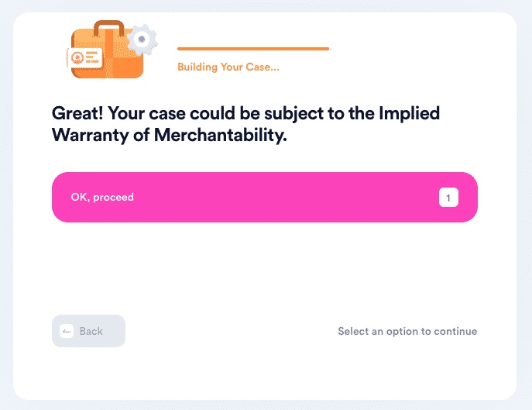Image resolution: width=532 pixels, height=410 pixels.
Task: Click the gray gear icon above the briefcase
Action: 142,40
